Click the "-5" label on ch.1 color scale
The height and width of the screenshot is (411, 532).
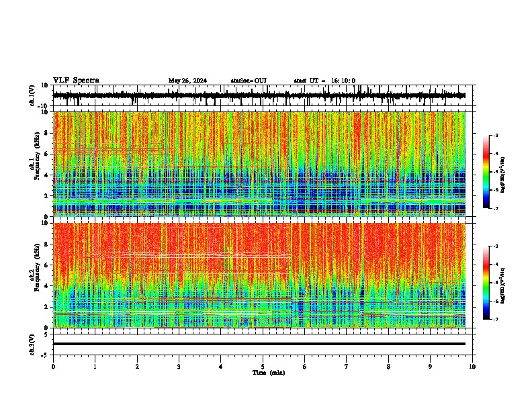click(x=496, y=172)
